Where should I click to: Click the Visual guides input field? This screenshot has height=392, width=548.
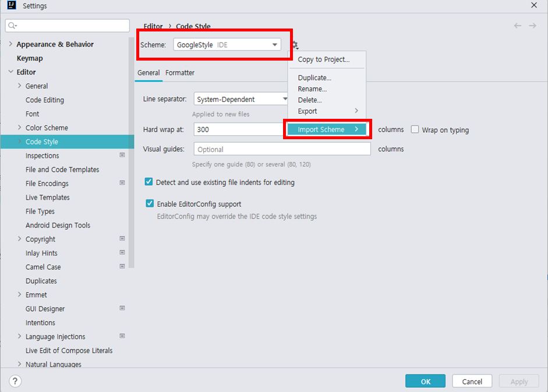click(282, 149)
